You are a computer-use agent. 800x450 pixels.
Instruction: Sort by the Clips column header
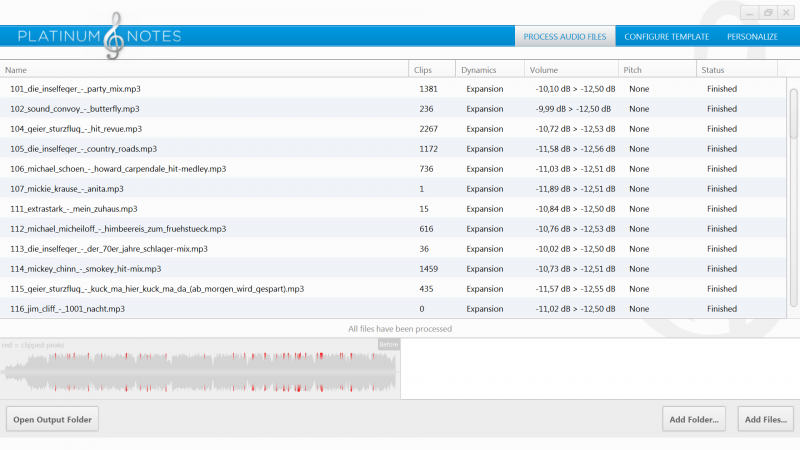pos(432,70)
